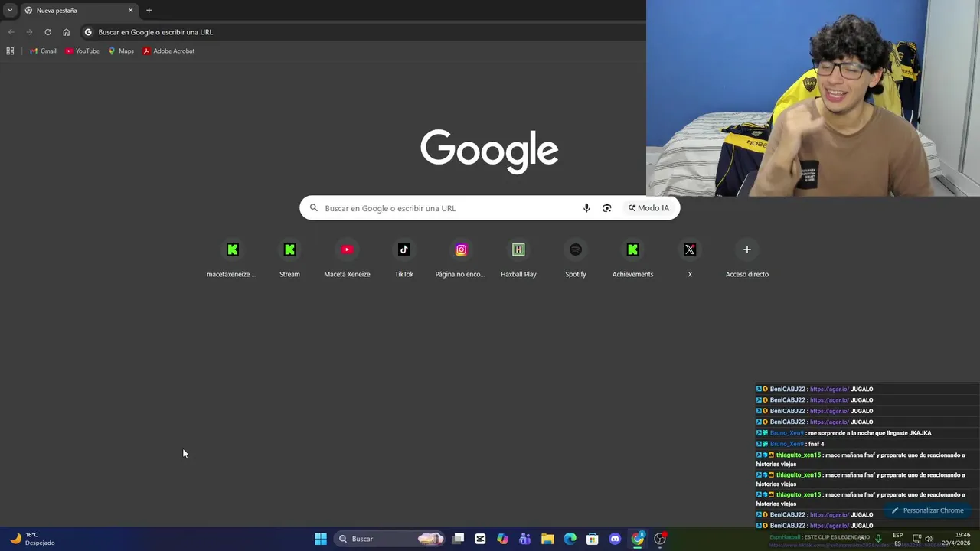The height and width of the screenshot is (551, 980).
Task: Click Personalizar Chrome button
Action: pos(927,510)
